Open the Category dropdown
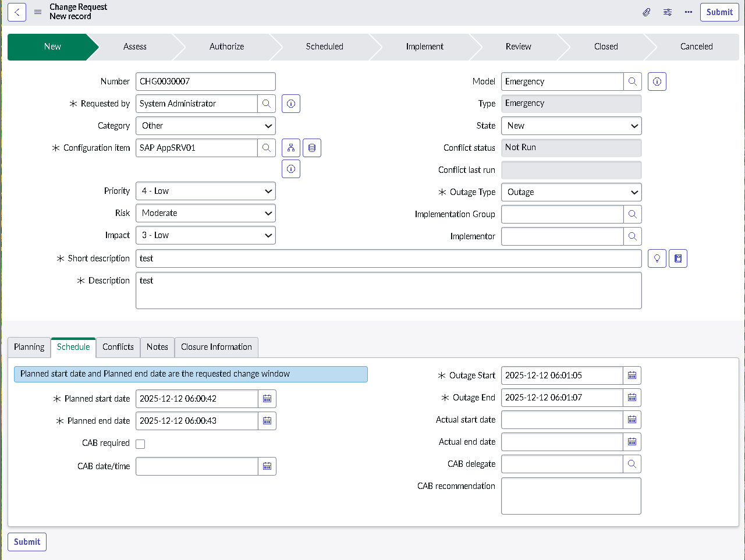The width and height of the screenshot is (745, 560). point(205,126)
